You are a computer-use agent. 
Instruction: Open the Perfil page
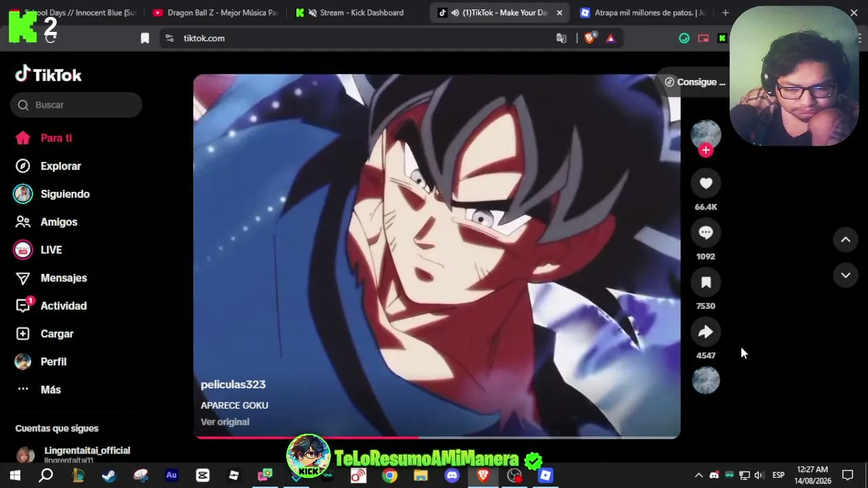(41, 361)
